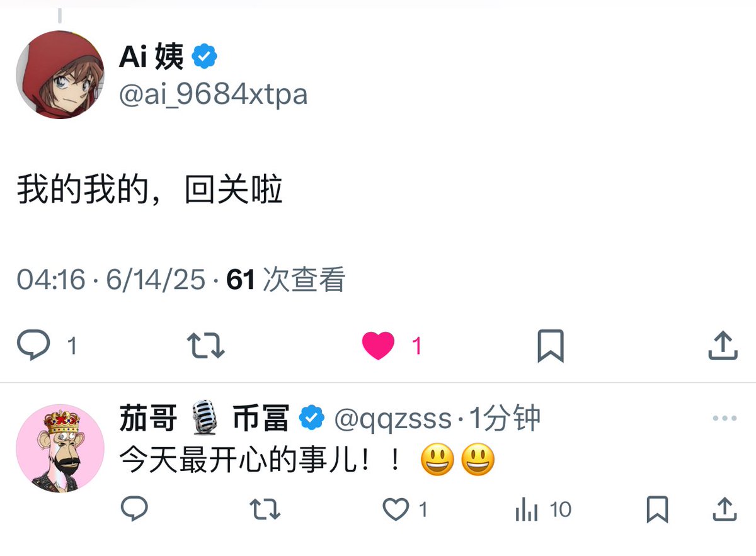Screen dimensions: 756x556
Task: Open the @ai_9684xtpa handle link
Action: pyautogui.click(x=213, y=95)
